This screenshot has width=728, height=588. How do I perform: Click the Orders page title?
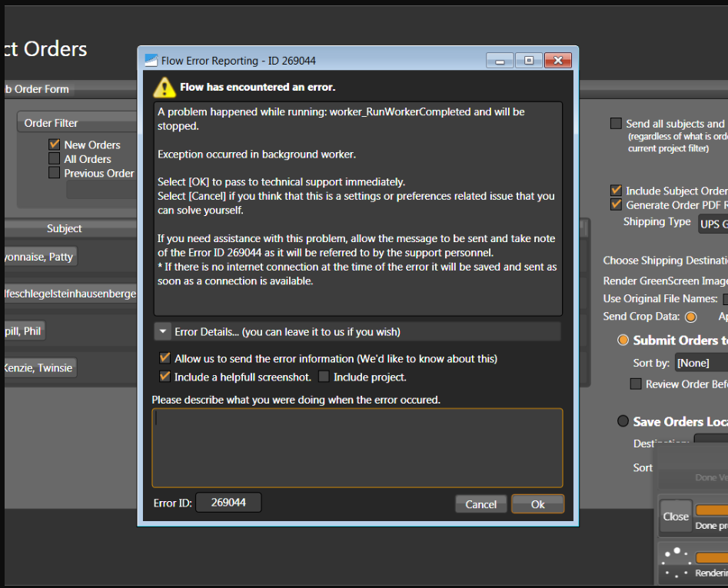point(46,48)
